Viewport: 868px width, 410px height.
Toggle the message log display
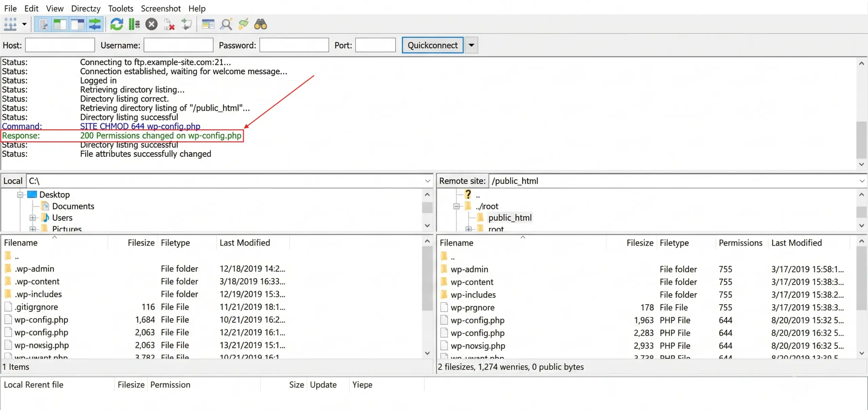click(43, 24)
